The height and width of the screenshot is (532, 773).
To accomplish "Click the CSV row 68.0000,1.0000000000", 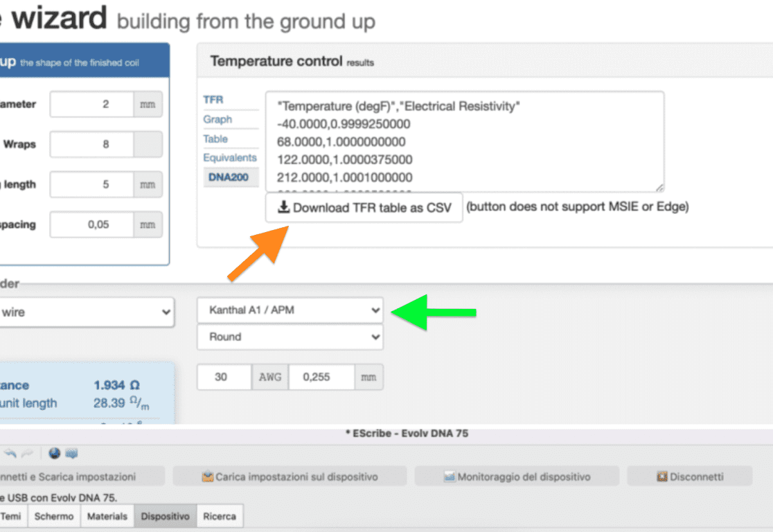I will tap(341, 142).
